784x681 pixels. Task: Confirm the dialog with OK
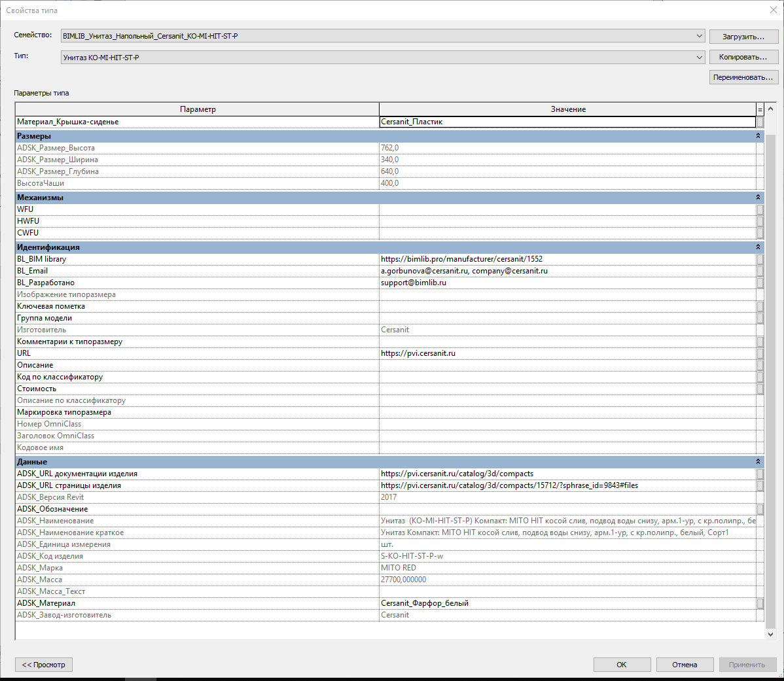pos(622,665)
